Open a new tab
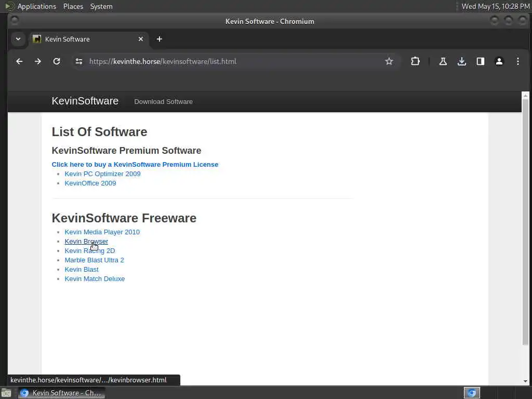 coord(159,39)
